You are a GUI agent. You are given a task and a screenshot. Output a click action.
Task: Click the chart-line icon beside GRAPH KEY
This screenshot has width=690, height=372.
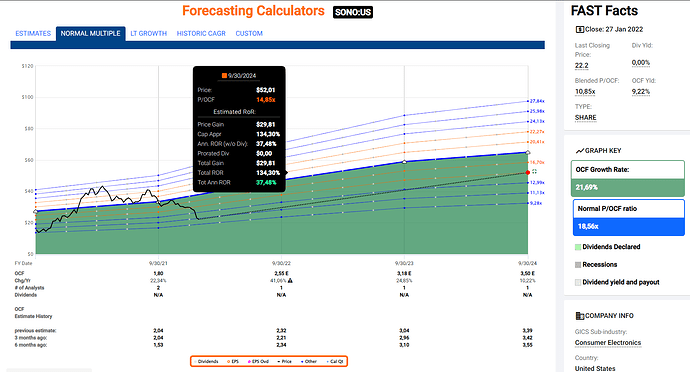pos(580,151)
